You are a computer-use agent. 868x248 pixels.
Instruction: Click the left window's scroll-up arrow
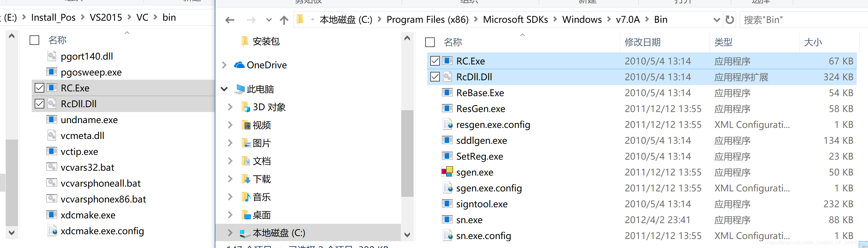tap(11, 36)
